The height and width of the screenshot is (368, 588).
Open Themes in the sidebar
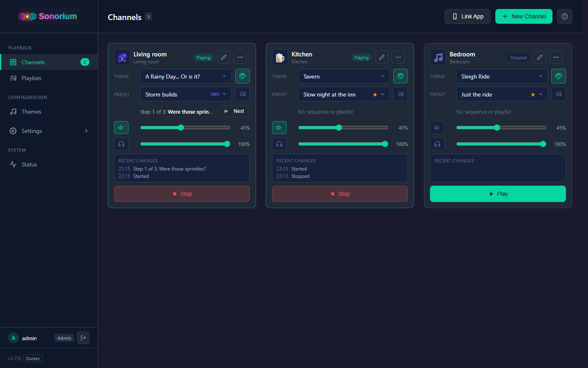(49, 112)
